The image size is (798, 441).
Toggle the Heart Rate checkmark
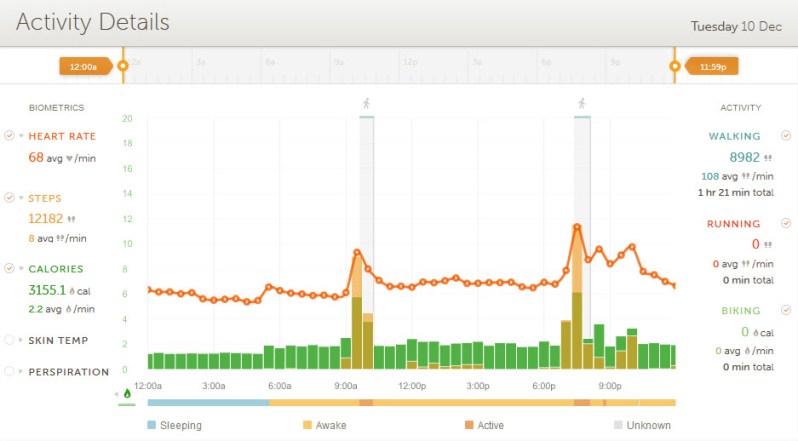(9, 136)
